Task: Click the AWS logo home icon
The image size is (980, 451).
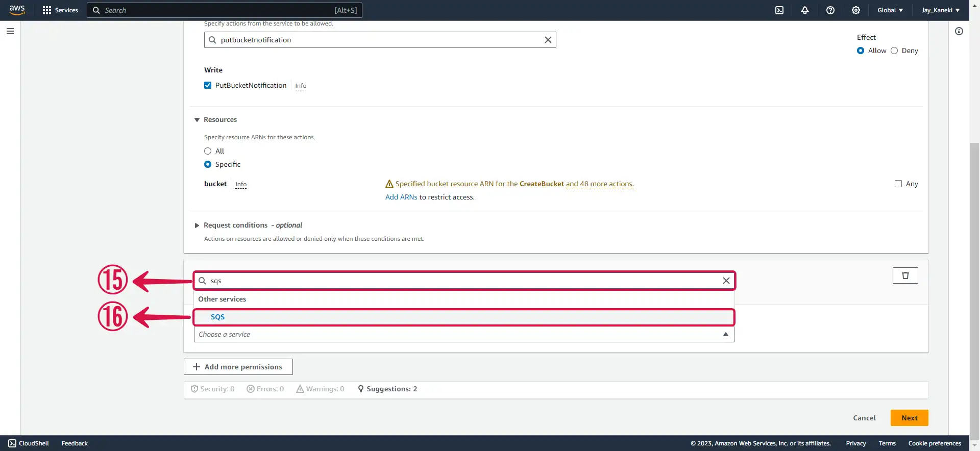Action: (x=17, y=10)
